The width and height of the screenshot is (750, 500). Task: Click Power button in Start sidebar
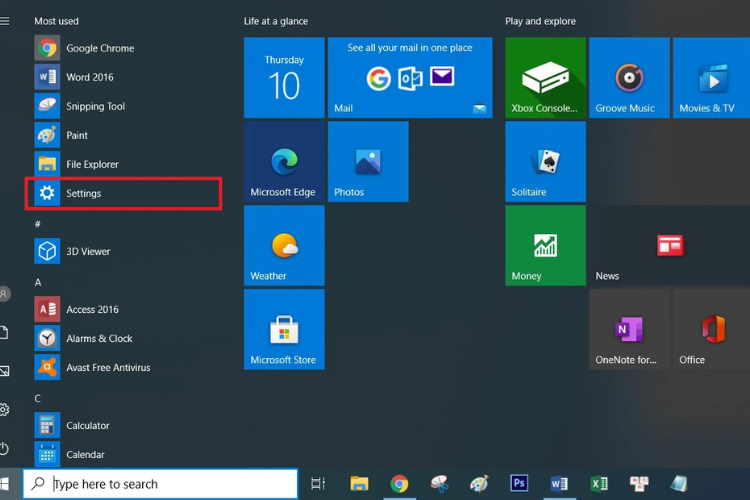tap(4, 448)
